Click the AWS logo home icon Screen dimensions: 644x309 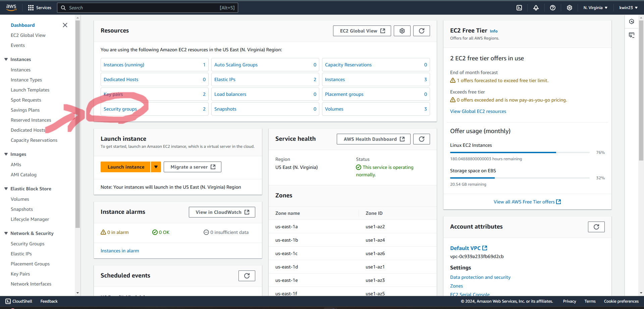click(11, 7)
